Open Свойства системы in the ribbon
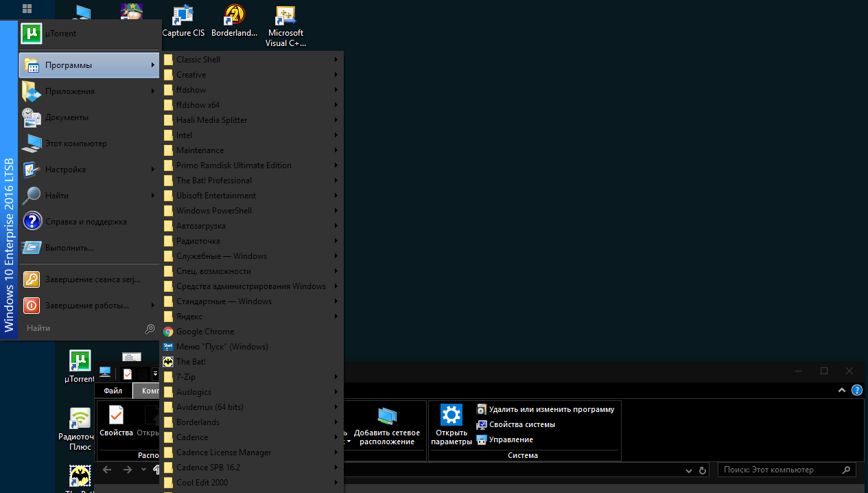The width and height of the screenshot is (868, 493). pos(516,424)
